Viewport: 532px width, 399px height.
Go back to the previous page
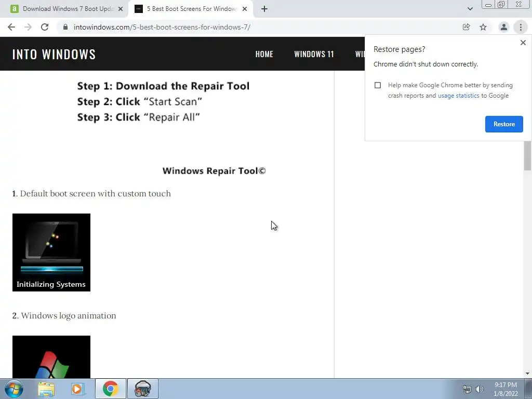[x=11, y=27]
